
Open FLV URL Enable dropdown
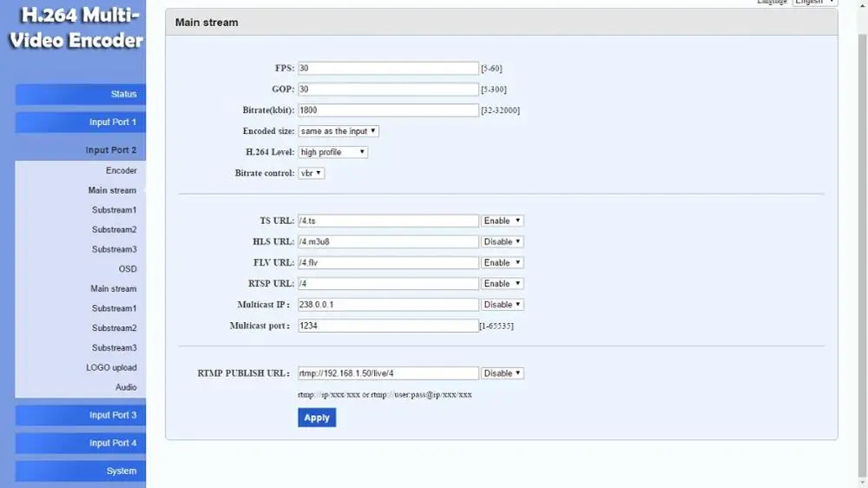click(502, 262)
